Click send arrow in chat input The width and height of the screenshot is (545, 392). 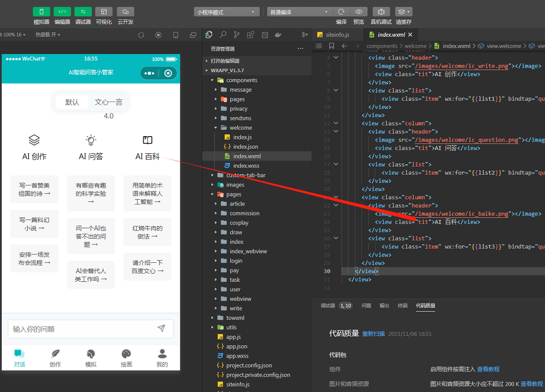pos(161,328)
